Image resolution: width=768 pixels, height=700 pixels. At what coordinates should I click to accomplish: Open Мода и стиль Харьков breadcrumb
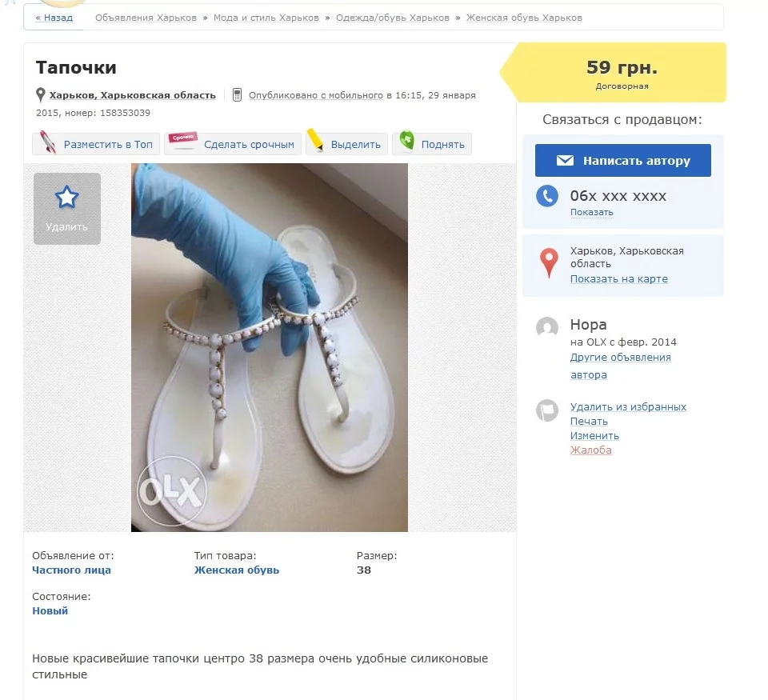click(266, 18)
